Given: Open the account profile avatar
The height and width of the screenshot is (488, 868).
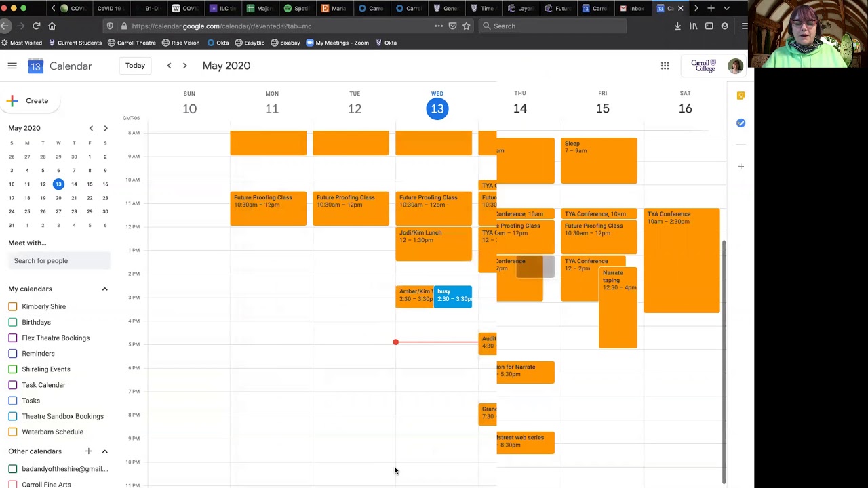Looking at the screenshot, I should click(735, 66).
